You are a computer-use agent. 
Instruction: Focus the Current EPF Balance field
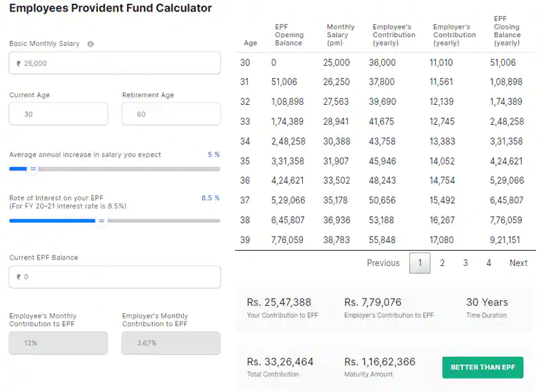pos(115,277)
